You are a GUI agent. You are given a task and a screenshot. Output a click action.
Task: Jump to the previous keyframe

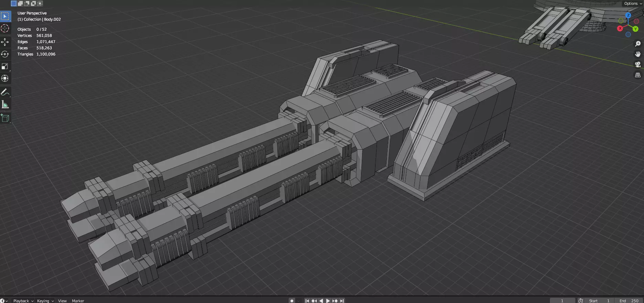(314, 301)
